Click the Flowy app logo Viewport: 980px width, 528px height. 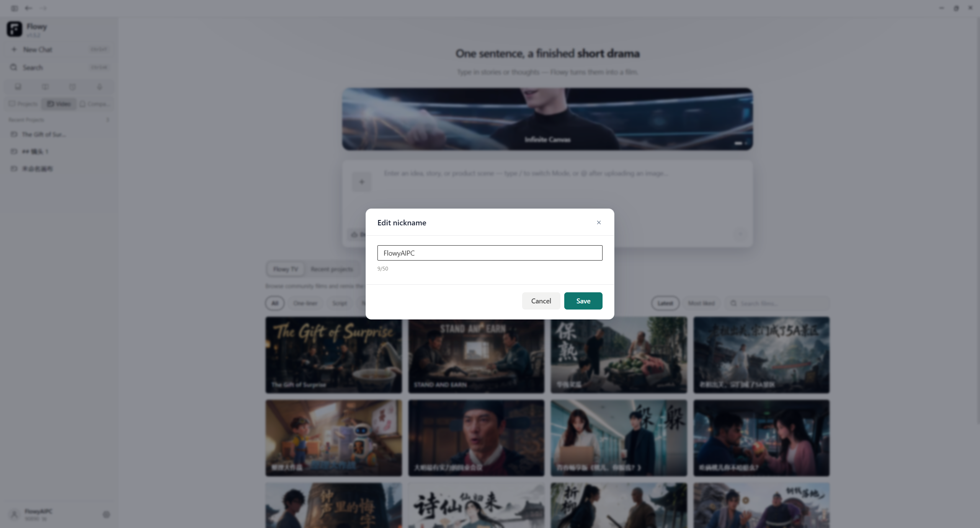[15, 29]
